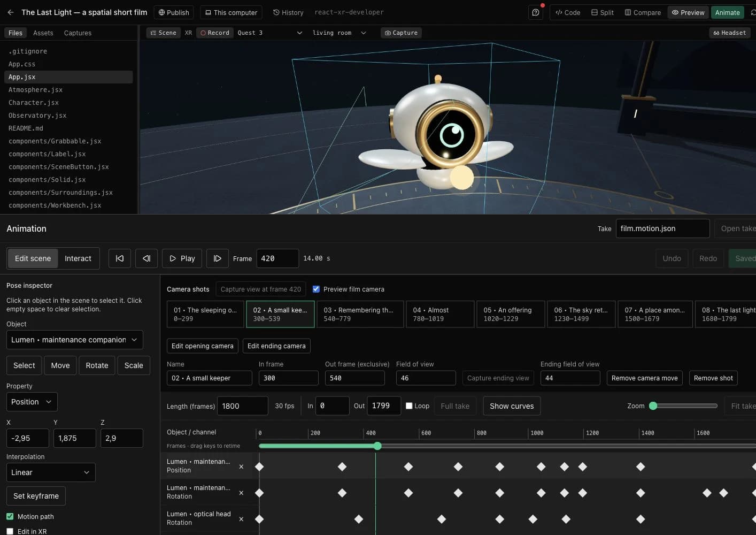Open the This computer location selector
This screenshot has height=535, width=756.
[231, 12]
